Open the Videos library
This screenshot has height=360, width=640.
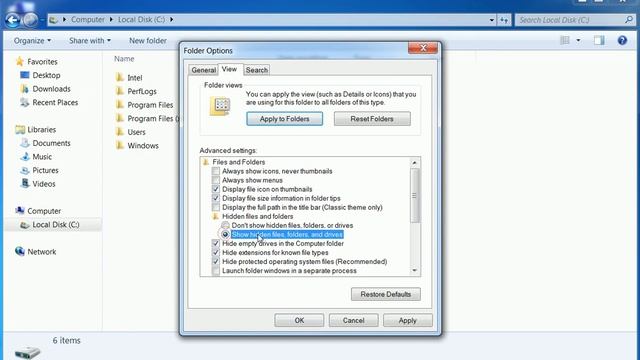(44, 184)
